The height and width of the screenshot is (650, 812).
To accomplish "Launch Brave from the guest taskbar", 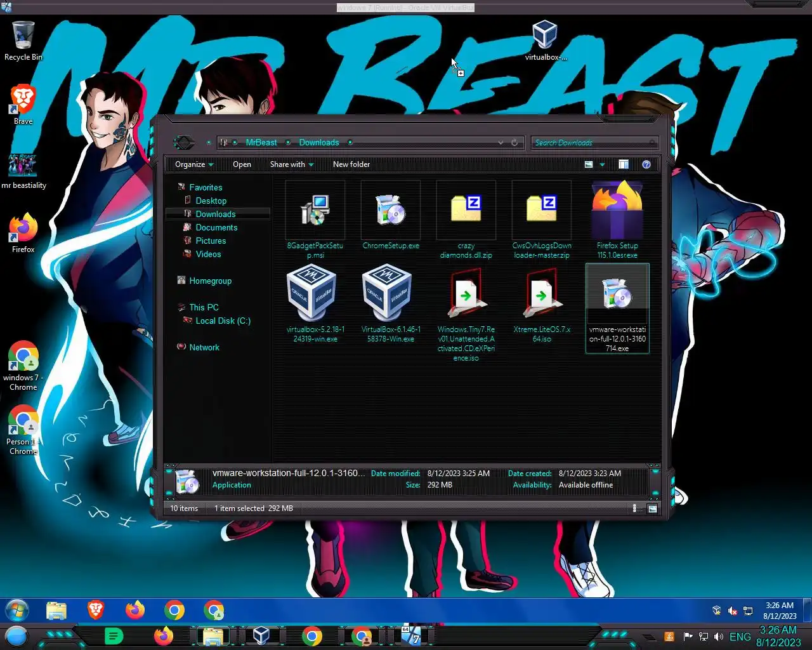I will (96, 610).
